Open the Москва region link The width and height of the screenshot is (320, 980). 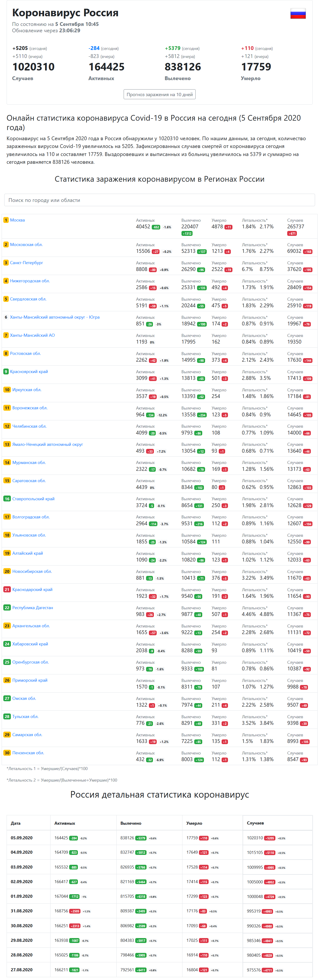click(x=17, y=220)
